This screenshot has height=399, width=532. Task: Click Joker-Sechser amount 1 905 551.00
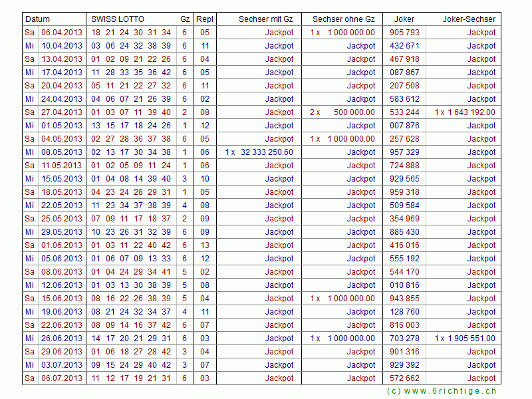(x=465, y=338)
